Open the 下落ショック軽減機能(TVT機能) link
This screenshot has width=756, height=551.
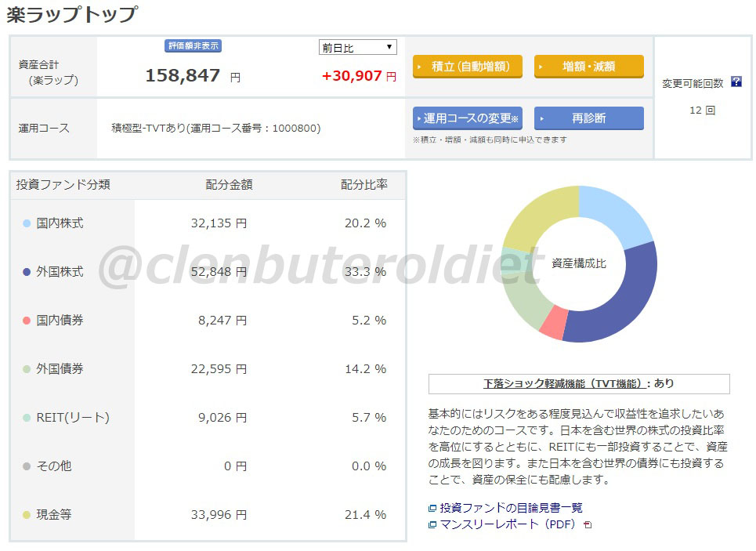(564, 383)
